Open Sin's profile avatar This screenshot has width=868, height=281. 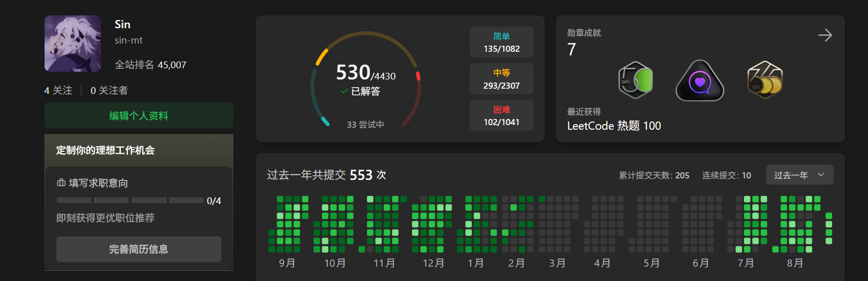point(73,44)
